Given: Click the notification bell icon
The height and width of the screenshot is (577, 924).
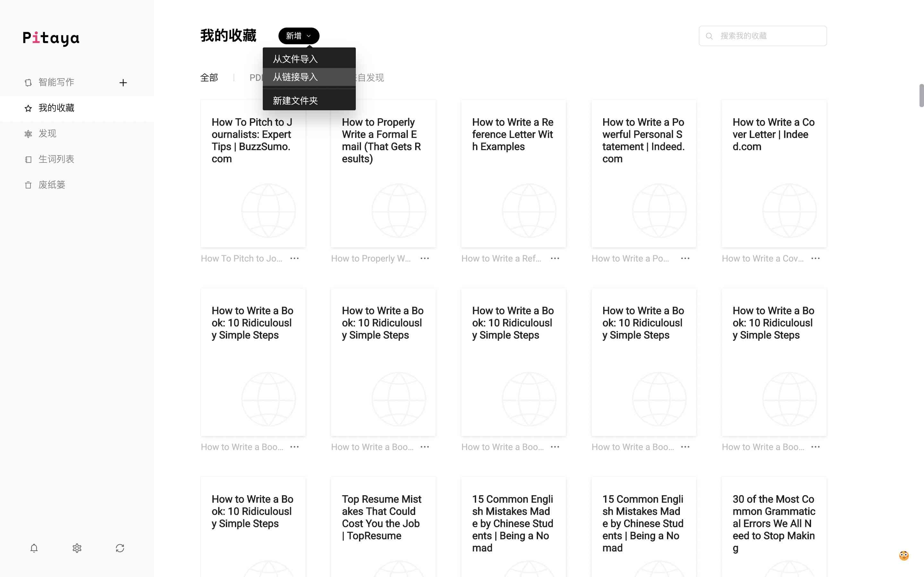Looking at the screenshot, I should pyautogui.click(x=34, y=548).
